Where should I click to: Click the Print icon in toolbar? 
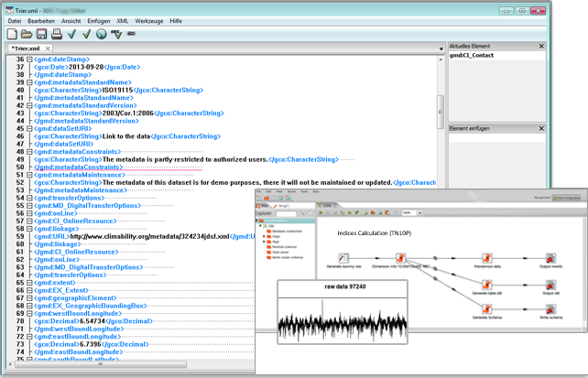[x=56, y=34]
